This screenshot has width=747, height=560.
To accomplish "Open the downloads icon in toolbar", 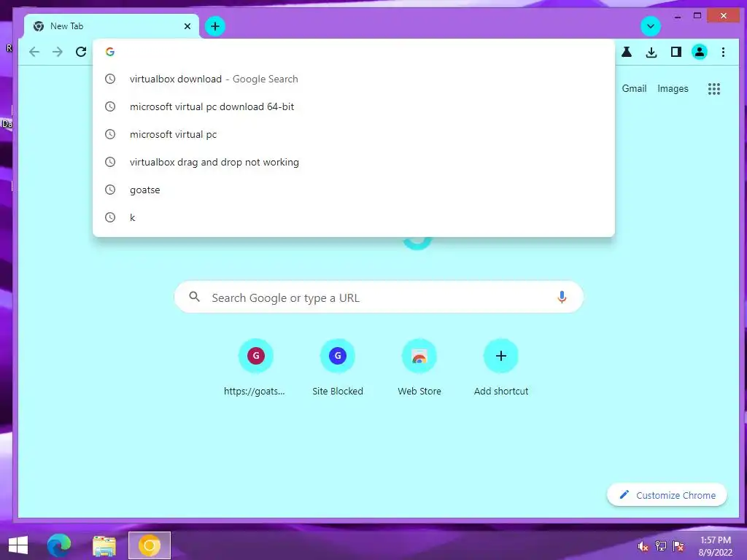I will click(x=651, y=52).
